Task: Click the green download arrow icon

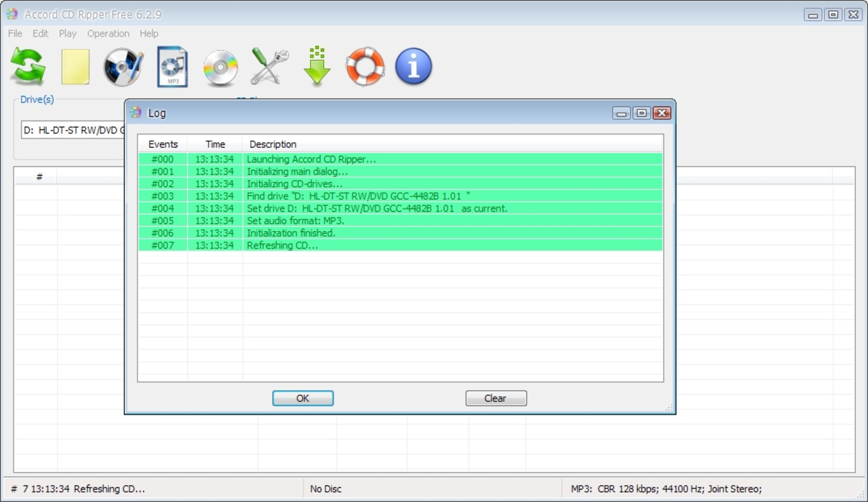Action: (x=317, y=65)
